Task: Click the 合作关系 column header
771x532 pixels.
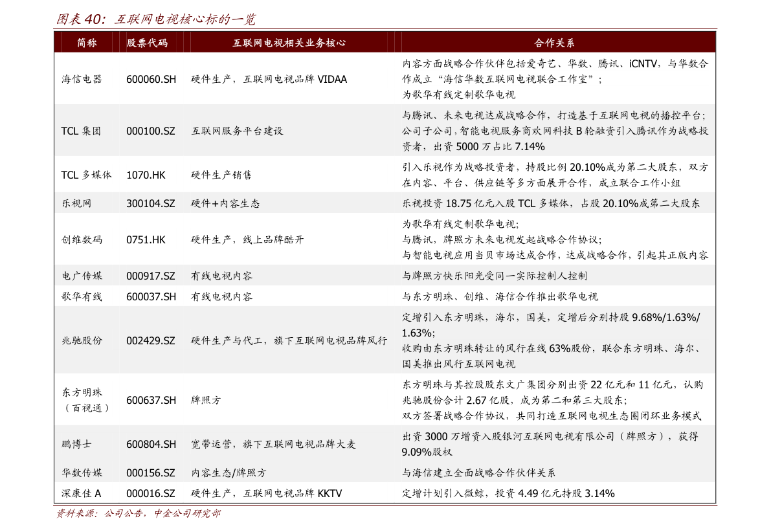Action: click(x=555, y=43)
